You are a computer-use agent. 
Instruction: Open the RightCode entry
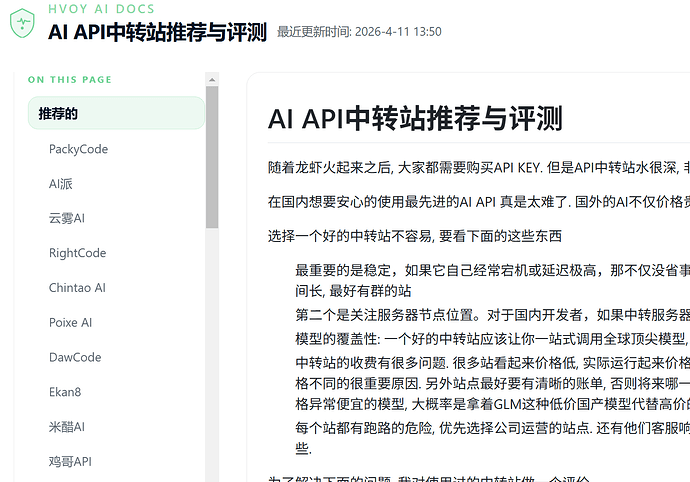pos(77,253)
